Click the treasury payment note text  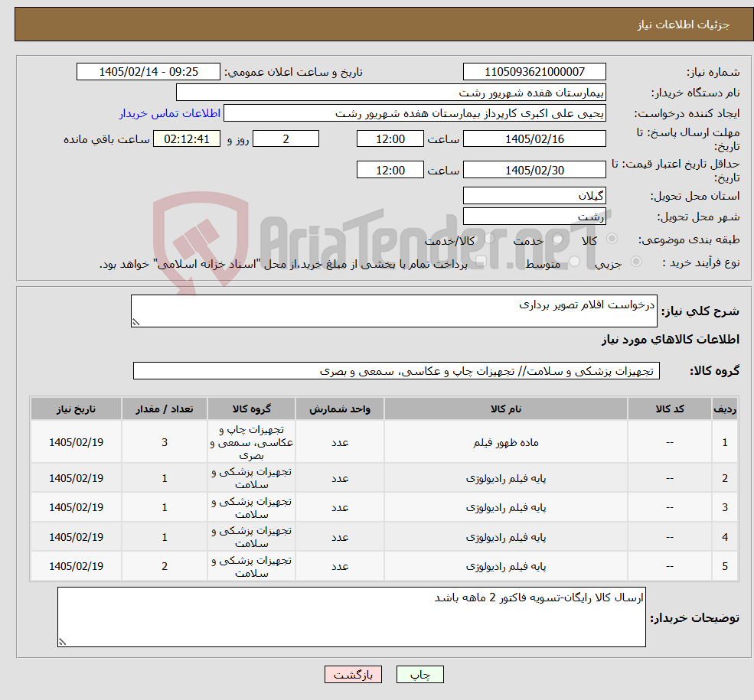tap(283, 264)
